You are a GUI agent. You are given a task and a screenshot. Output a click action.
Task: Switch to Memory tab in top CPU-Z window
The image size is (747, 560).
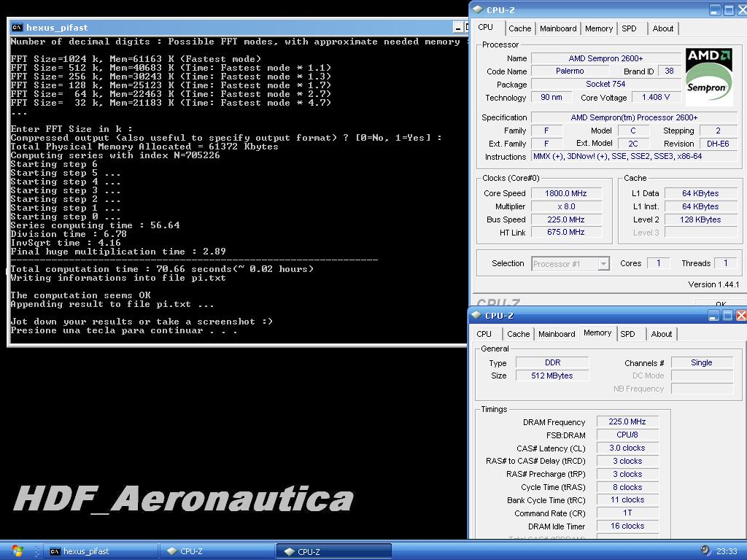pos(599,28)
